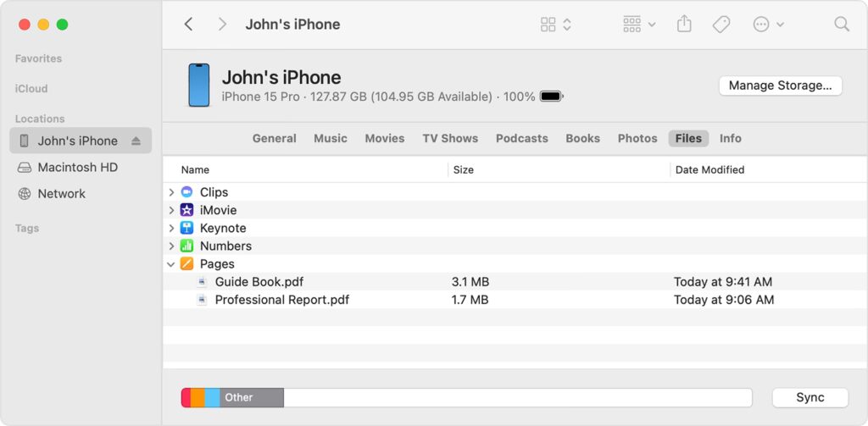Open the Photos tab
Image resolution: width=868 pixels, height=426 pixels.
point(637,139)
